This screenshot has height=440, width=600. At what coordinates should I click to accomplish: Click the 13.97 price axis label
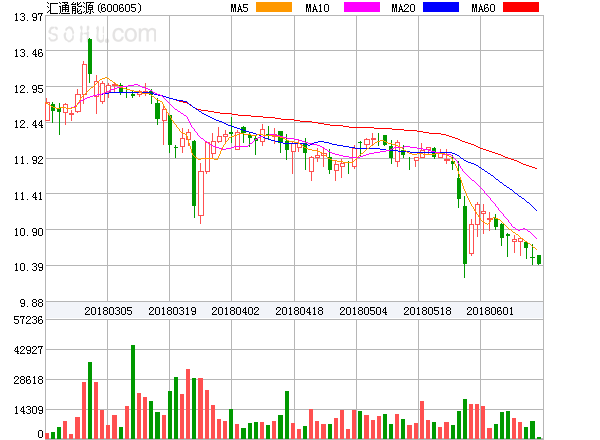click(x=29, y=17)
